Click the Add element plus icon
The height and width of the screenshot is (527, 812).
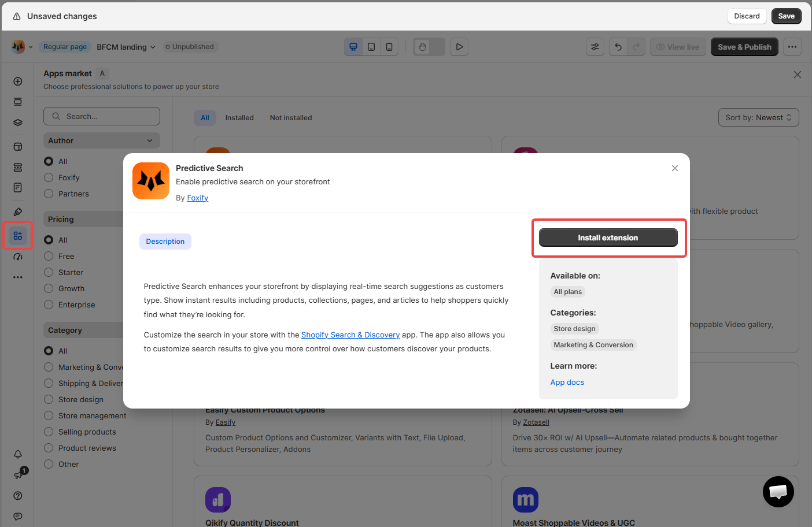pos(18,81)
